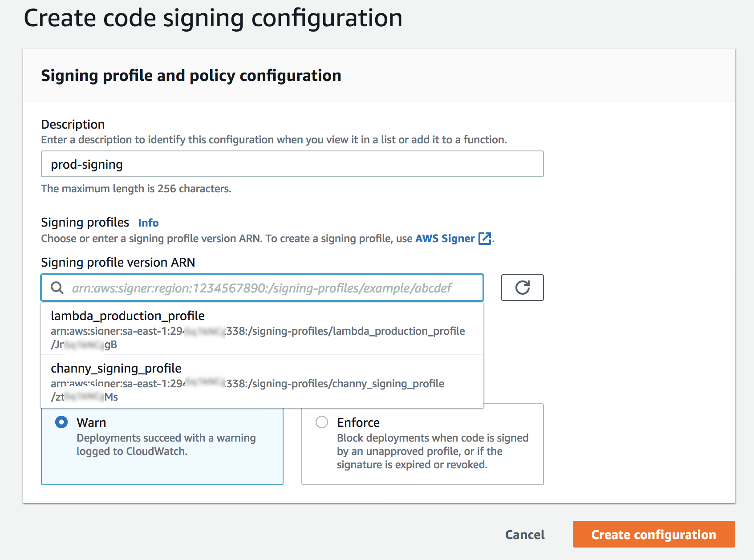Click the Warn policy description text
This screenshot has width=754, height=560.
(166, 445)
